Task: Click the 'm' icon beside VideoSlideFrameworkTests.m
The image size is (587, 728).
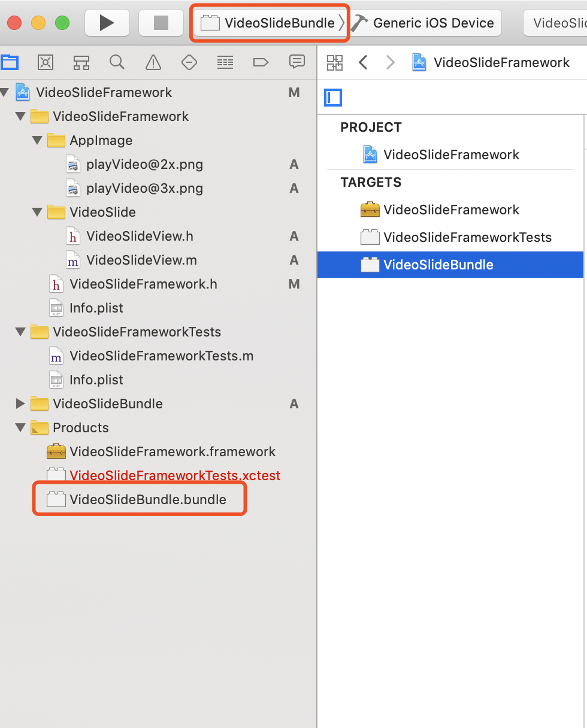Action: (x=56, y=356)
